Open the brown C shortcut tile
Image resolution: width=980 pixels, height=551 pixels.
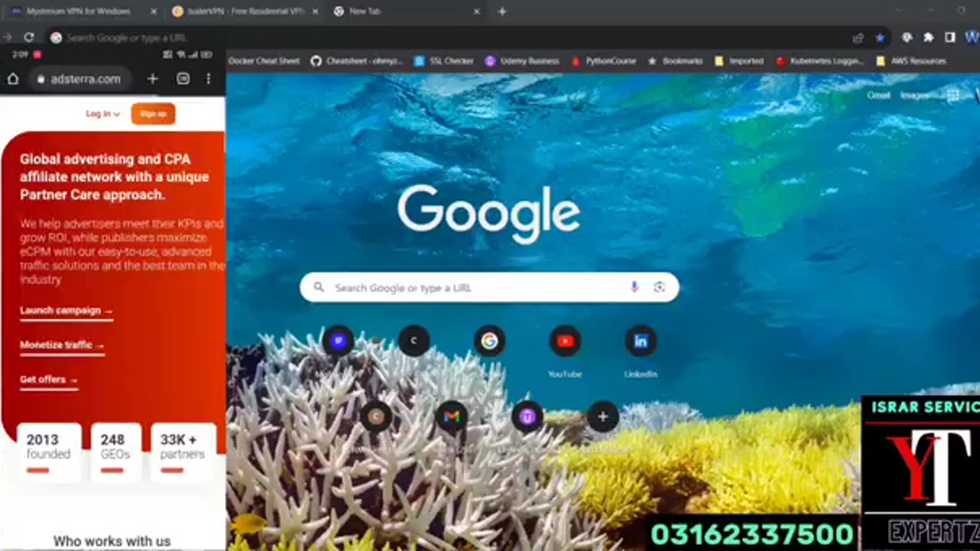click(x=376, y=416)
